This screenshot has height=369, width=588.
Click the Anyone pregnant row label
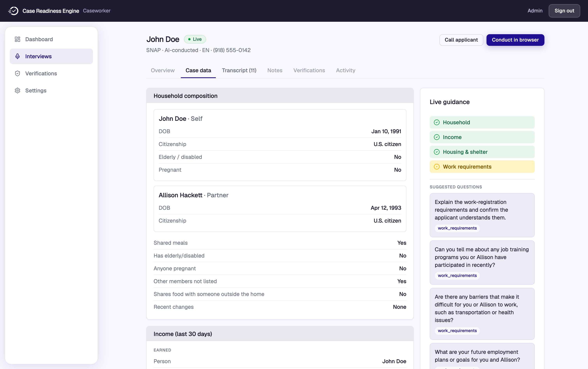(x=175, y=269)
